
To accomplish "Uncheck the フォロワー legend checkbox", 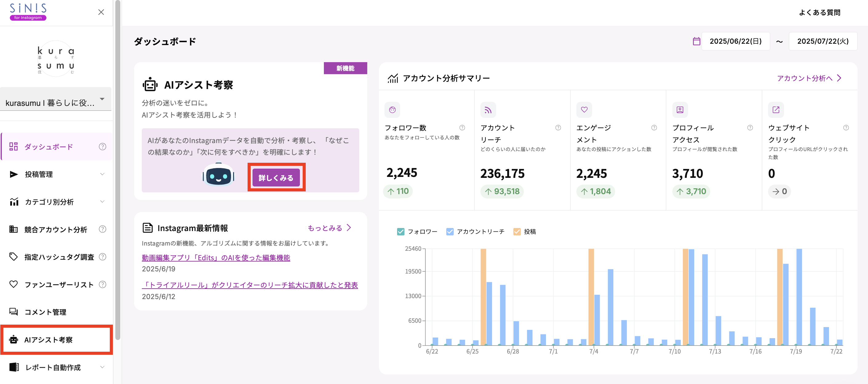I will point(401,232).
